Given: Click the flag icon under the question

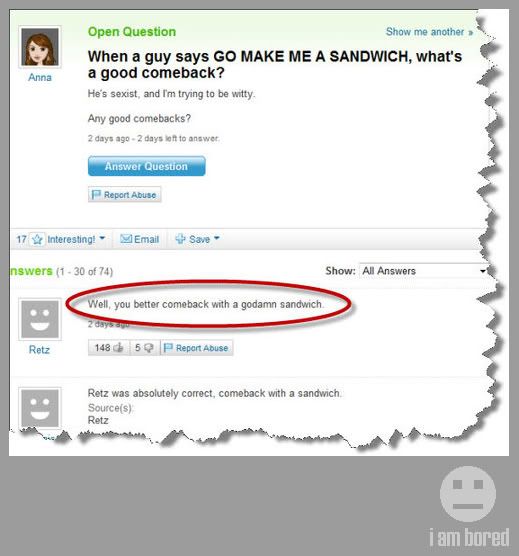Looking at the screenshot, I should pyautogui.click(x=96, y=194).
